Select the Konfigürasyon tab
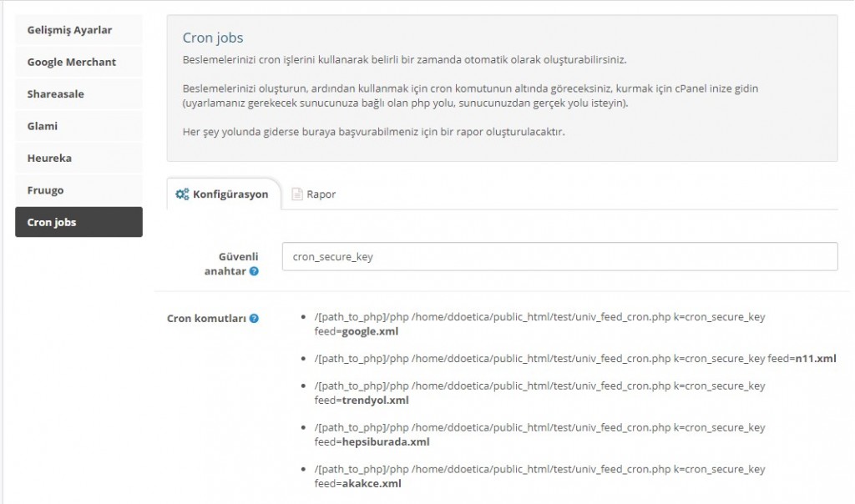Image resolution: width=855 pixels, height=504 pixels. (223, 194)
